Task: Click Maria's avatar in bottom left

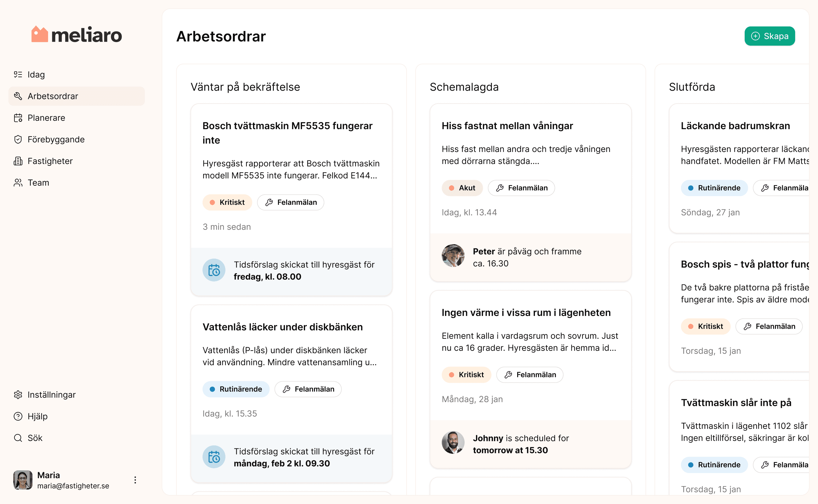Action: tap(22, 480)
